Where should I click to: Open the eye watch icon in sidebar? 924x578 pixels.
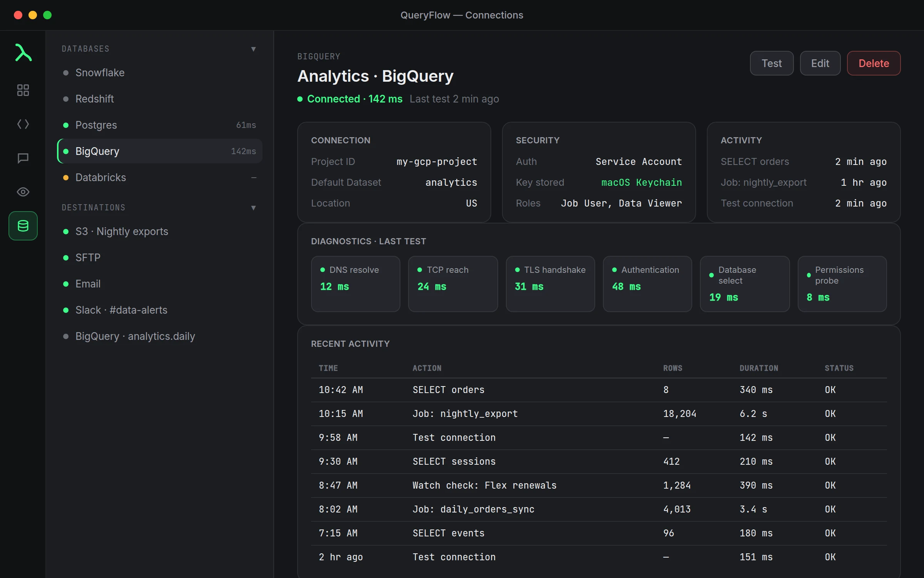[23, 192]
